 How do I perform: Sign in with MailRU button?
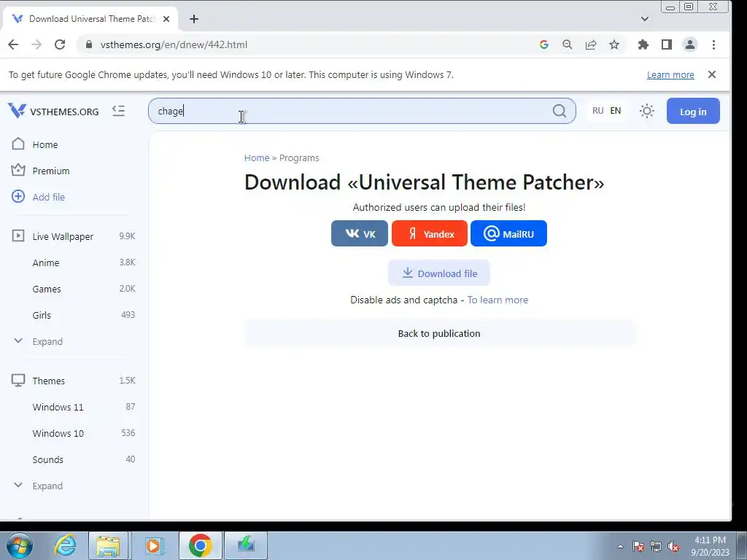(508, 233)
